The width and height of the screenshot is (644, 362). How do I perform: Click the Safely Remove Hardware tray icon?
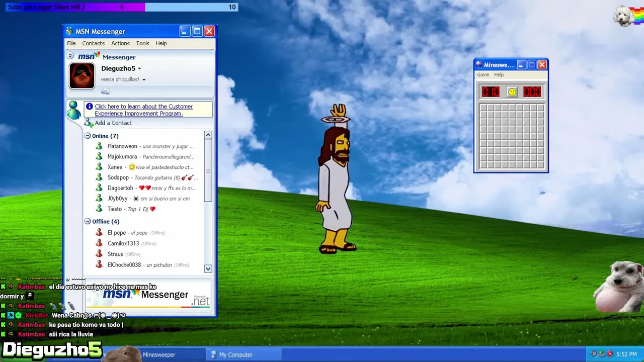click(x=601, y=354)
